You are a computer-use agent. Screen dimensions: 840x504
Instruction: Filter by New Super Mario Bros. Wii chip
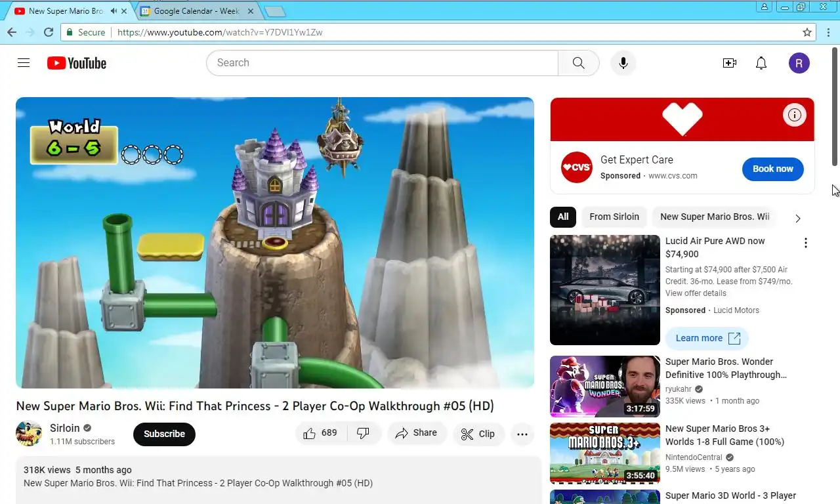pos(715,217)
